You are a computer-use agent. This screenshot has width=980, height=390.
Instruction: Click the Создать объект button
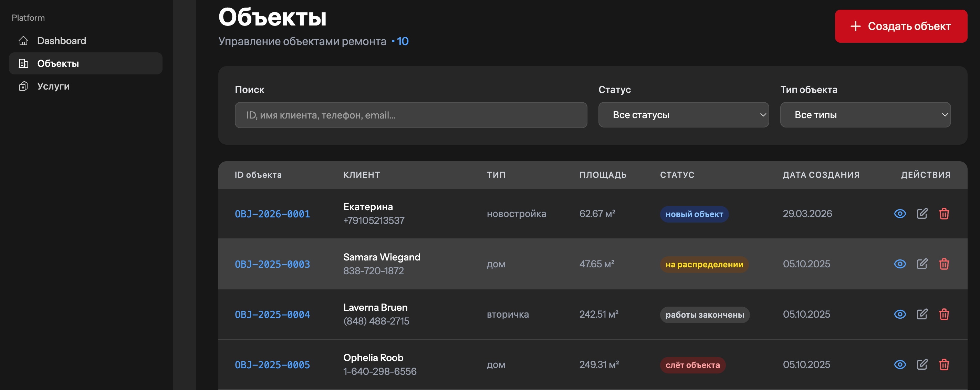(x=900, y=26)
